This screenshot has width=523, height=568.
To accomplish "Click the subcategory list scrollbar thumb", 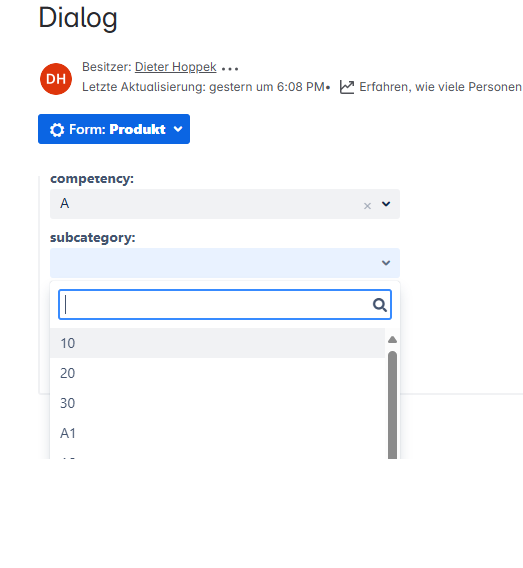I will tap(392, 405).
